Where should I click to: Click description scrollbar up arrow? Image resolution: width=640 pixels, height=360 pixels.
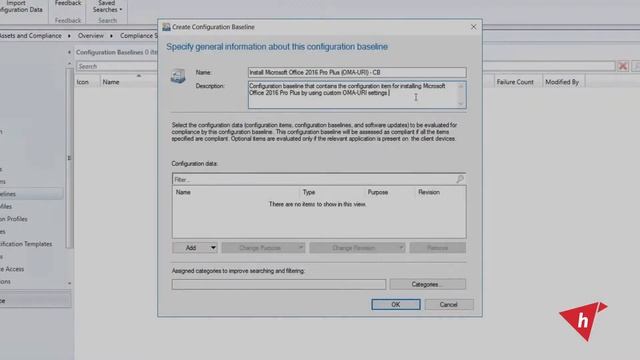click(x=461, y=86)
